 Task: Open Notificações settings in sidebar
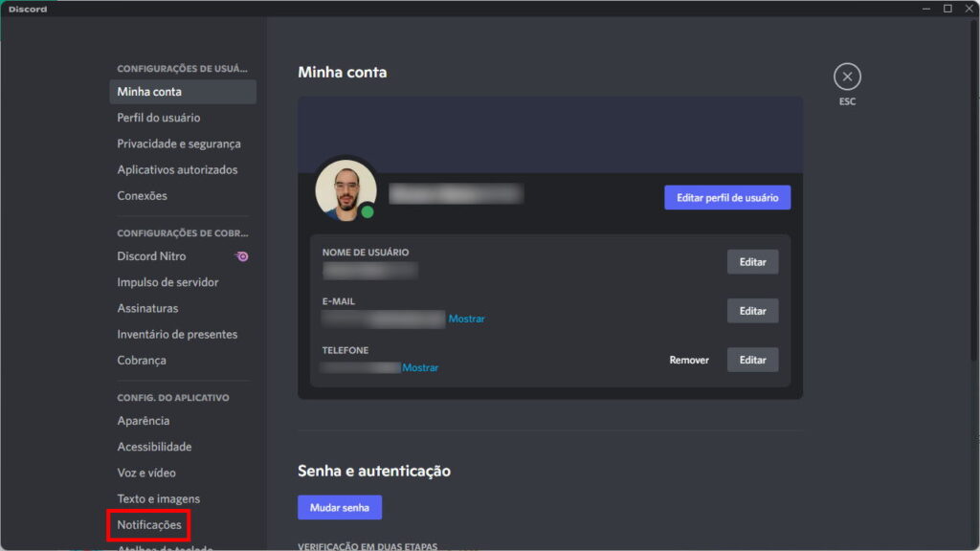[149, 525]
